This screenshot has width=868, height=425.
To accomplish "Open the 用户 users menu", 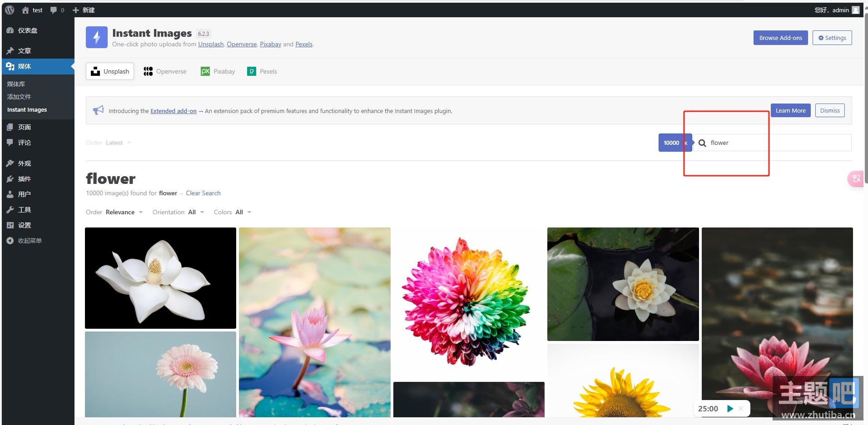I will click(x=38, y=194).
